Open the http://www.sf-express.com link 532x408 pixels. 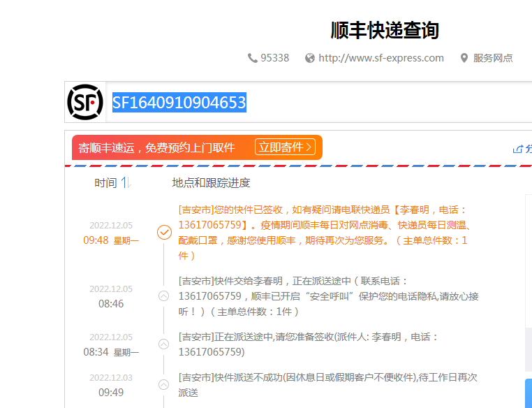point(381,58)
